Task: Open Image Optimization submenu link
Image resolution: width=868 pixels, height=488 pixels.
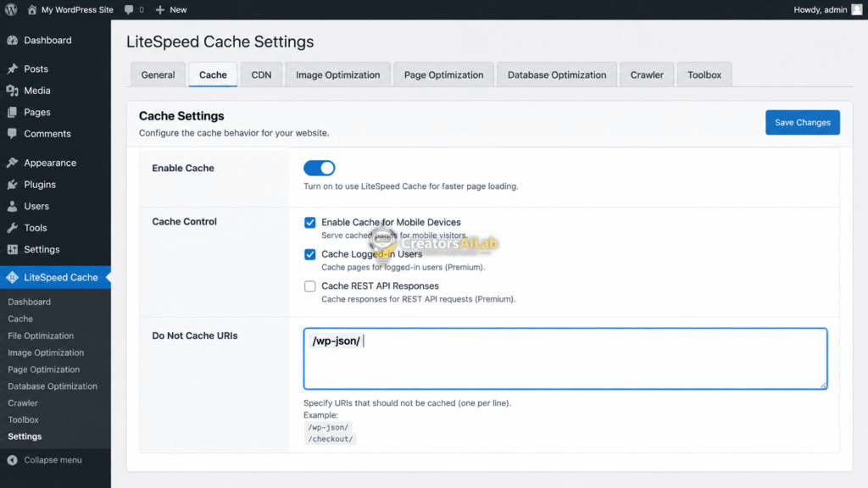Action: tap(46, 352)
